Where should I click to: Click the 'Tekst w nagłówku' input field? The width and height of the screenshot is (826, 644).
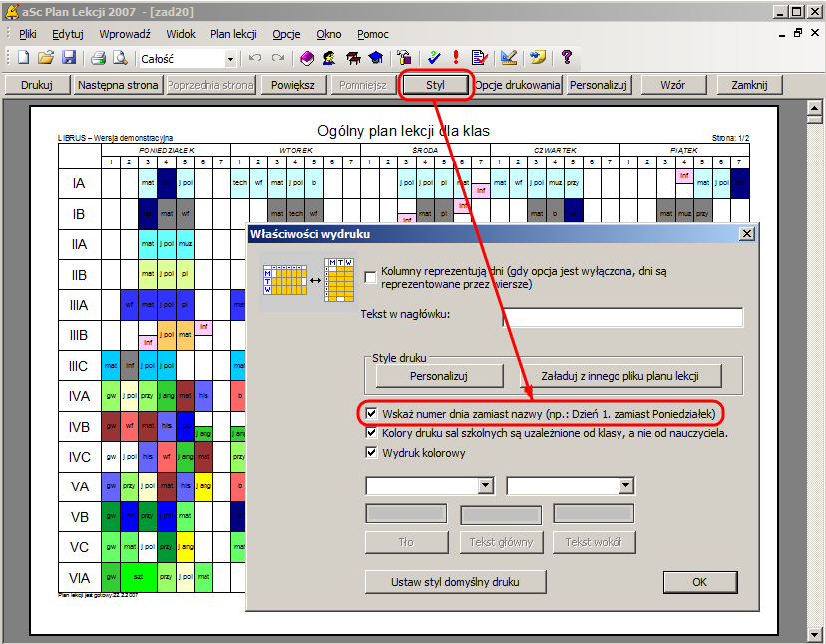(622, 317)
